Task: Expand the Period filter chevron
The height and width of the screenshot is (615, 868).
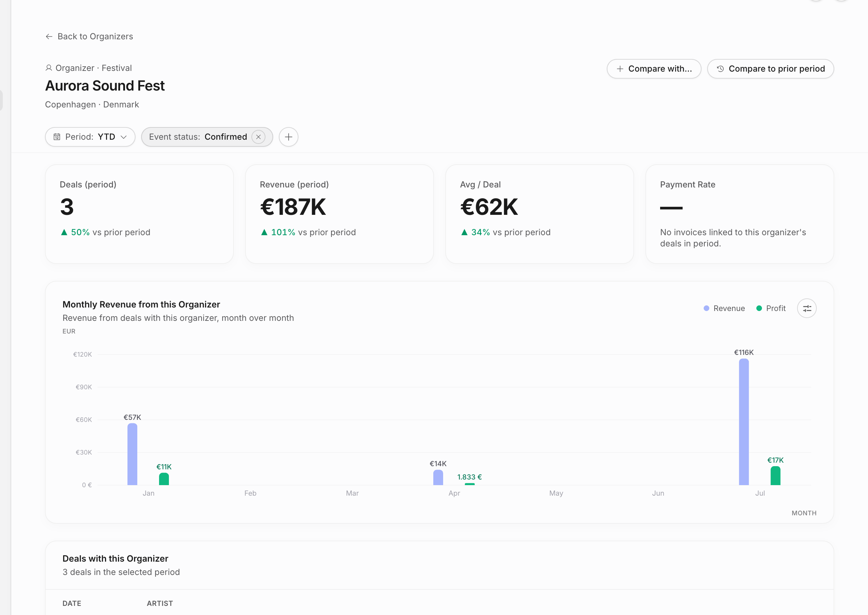Action: (x=124, y=137)
